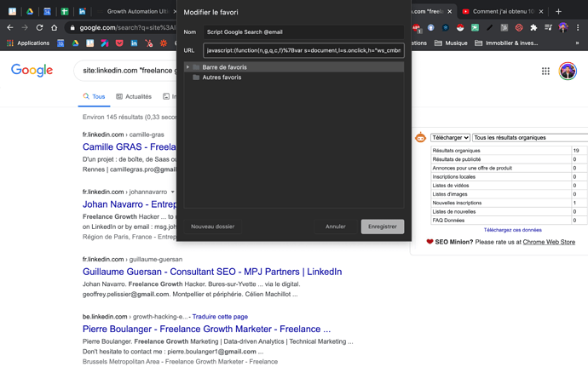Click the Google Drive bookmark icon

point(75,43)
